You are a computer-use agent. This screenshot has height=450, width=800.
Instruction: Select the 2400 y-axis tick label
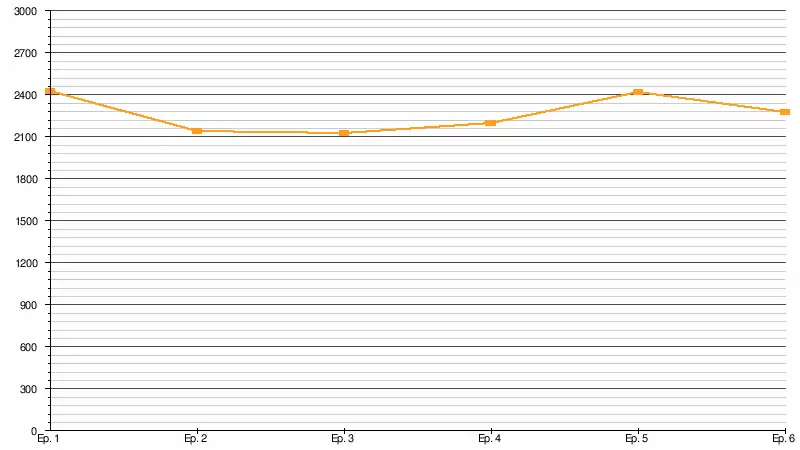pos(26,95)
